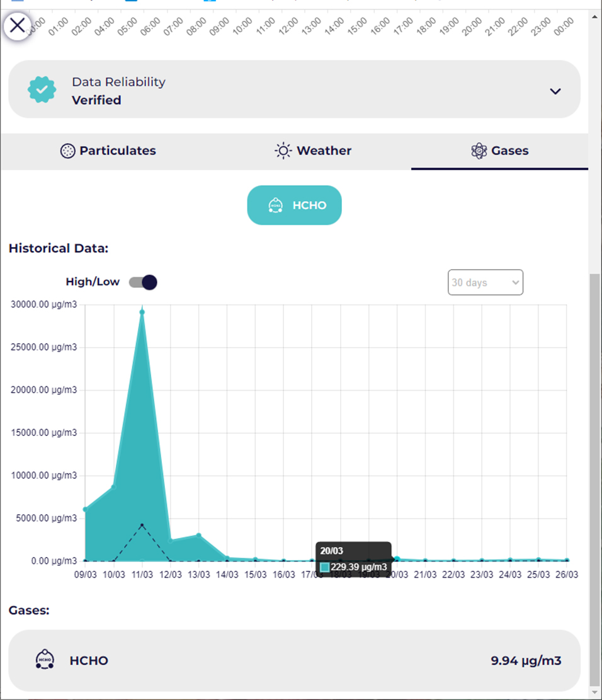Viewport: 602px width, 700px height.
Task: Click the HCHO icon in Gases list
Action: [44, 660]
